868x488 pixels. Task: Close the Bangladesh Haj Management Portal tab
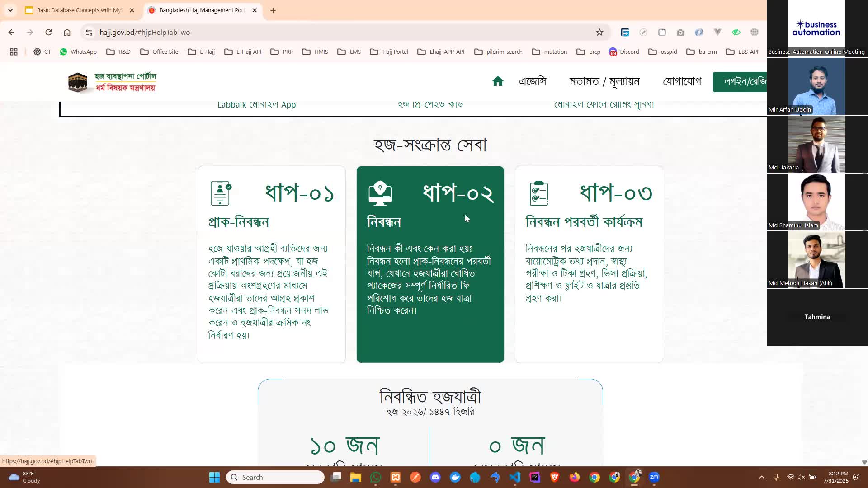[255, 10]
